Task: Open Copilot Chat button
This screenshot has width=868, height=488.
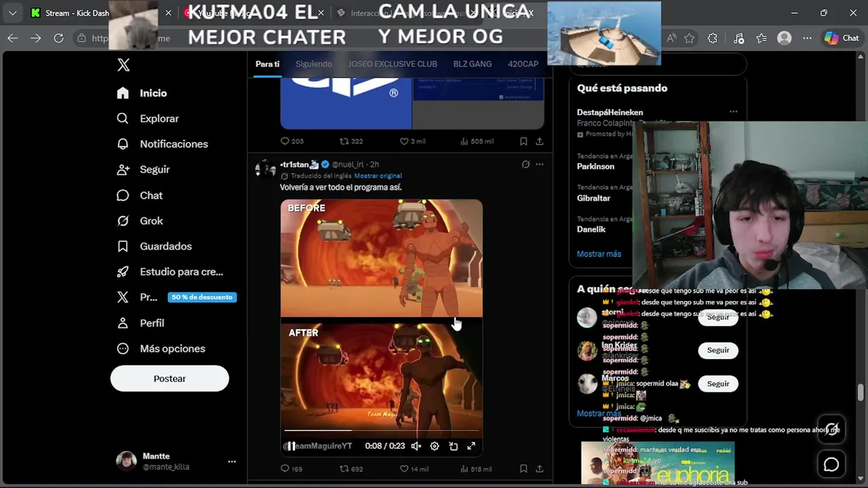Action: tap(842, 39)
